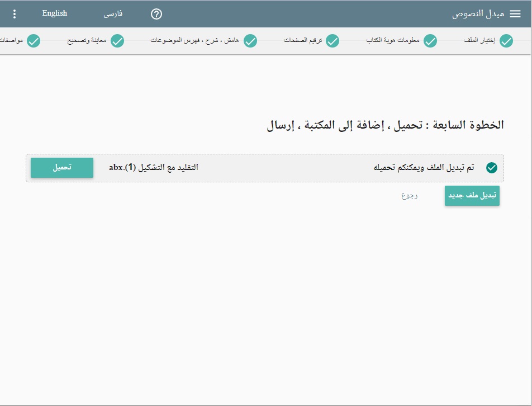Click the checkmark icon of معلومات هوية الكتاب step

[430, 41]
